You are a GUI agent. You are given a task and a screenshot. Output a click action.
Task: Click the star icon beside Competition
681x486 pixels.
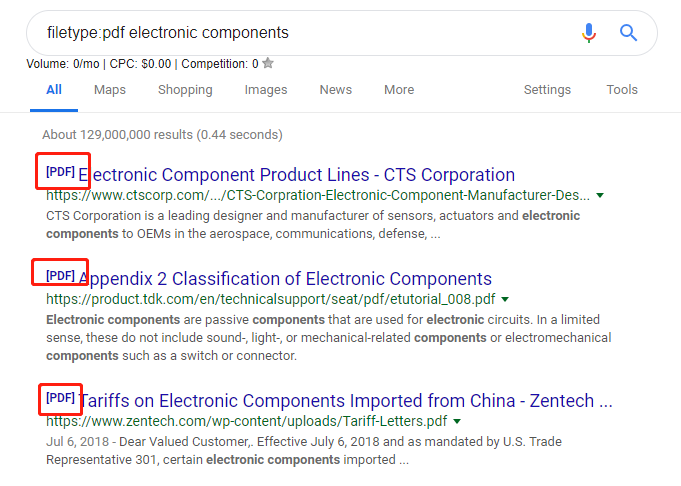point(268,63)
